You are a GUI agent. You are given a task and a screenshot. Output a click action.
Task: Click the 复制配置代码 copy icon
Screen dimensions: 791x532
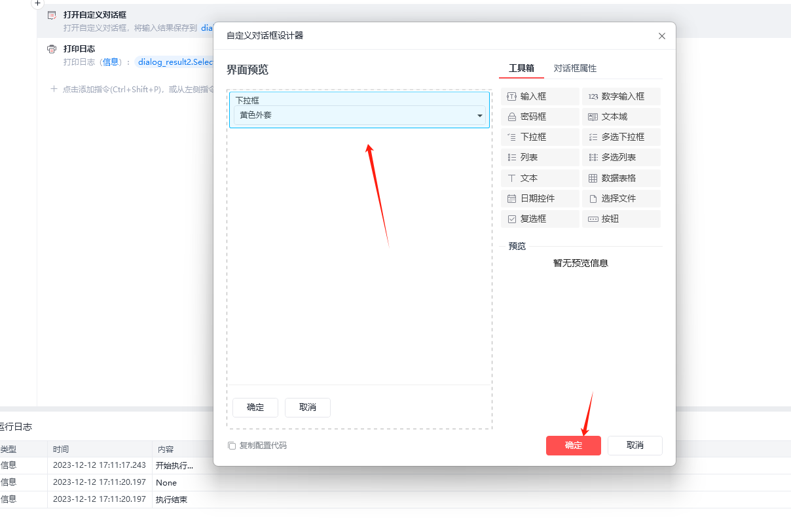pos(232,446)
